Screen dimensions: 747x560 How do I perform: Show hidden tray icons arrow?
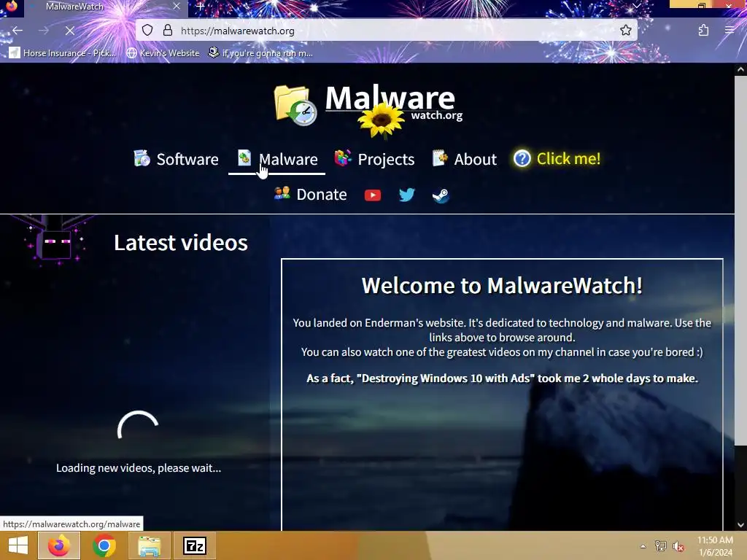(643, 546)
